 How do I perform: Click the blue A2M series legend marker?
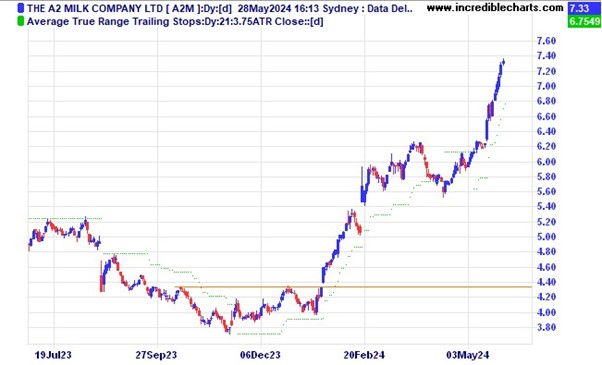pos(21,8)
